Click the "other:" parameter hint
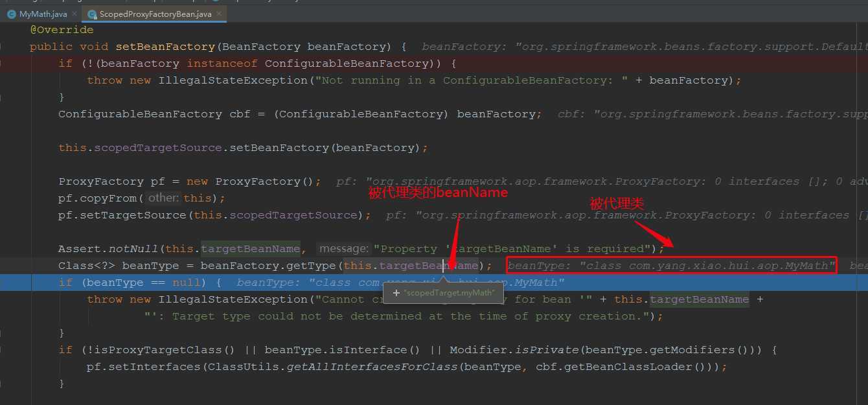Viewport: 868px width, 405px height. click(164, 198)
